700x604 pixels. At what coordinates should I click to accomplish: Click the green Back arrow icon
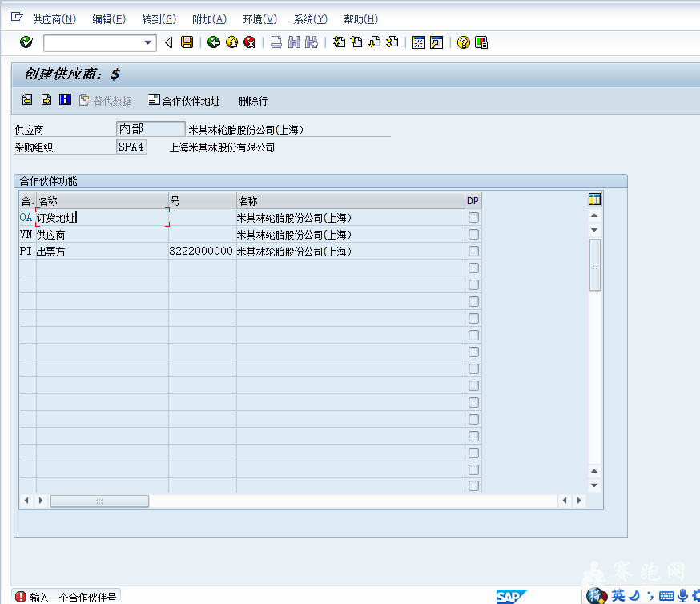214,42
